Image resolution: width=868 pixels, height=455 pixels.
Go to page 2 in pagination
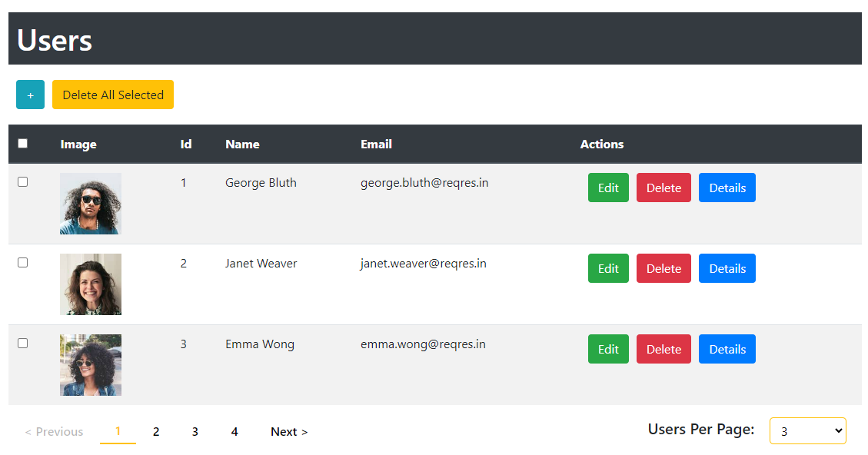pos(156,432)
